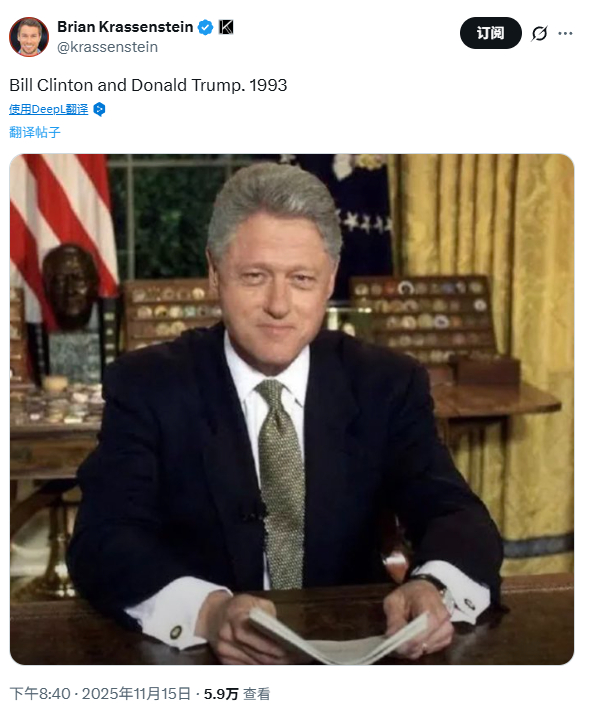This screenshot has width=590, height=706.
Task: Click the tweet text about 1993
Action: click(x=148, y=85)
